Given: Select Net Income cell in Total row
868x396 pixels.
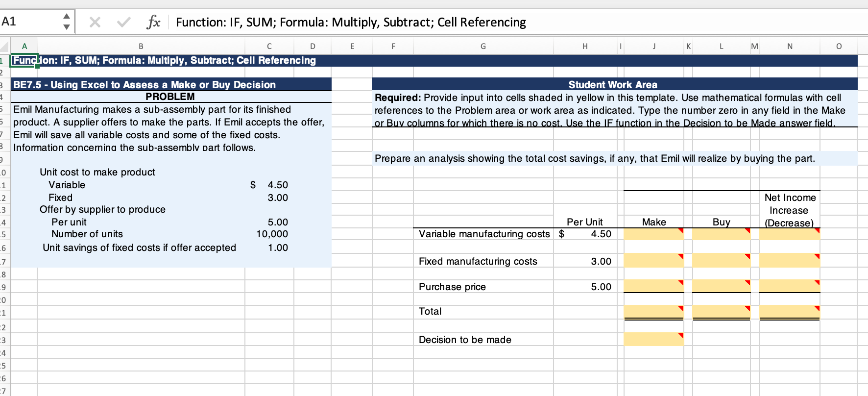Looking at the screenshot, I should pos(790,312).
